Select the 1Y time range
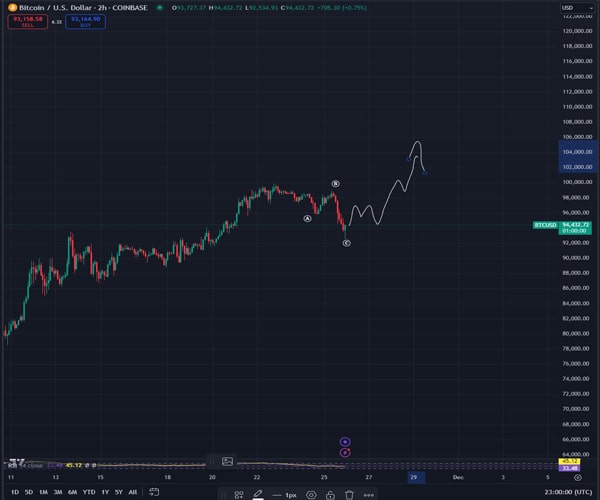 pyautogui.click(x=105, y=492)
